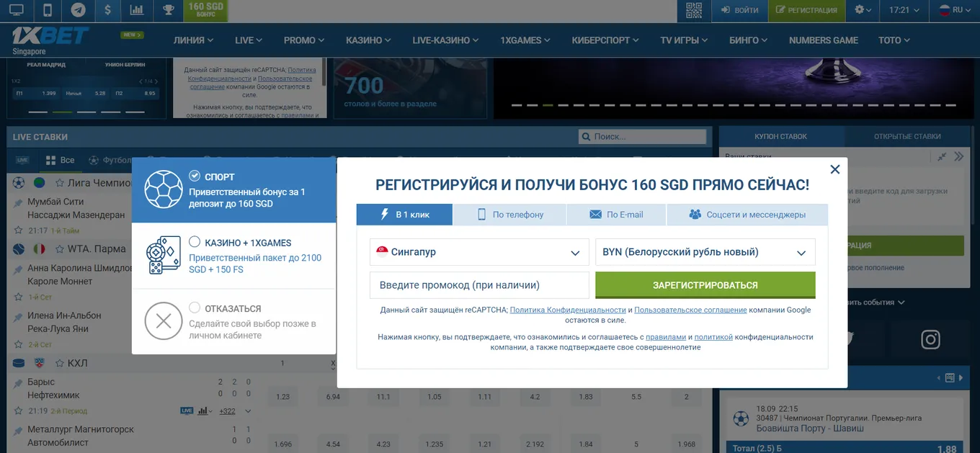The height and width of the screenshot is (453, 980).
Task: Switch to Соцсети и мессенджеры tab
Action: point(747,215)
